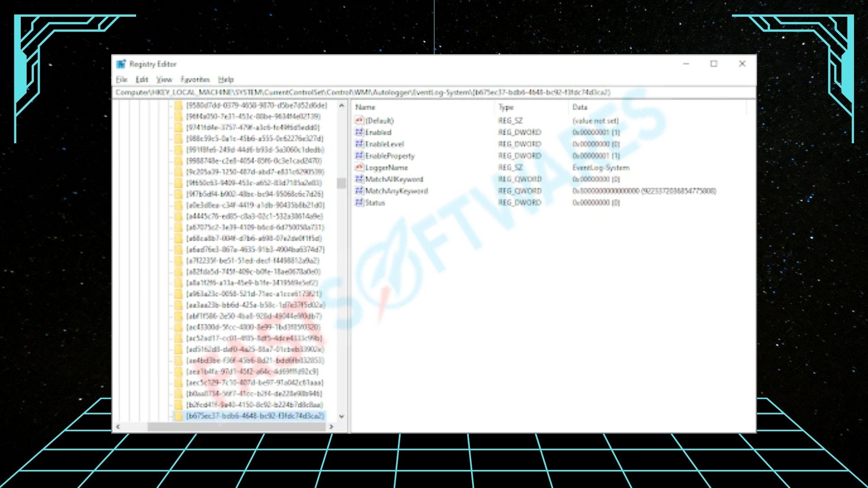Click folder icon of selected key {b675ec37-...}
The height and width of the screenshot is (488, 868).
point(179,416)
